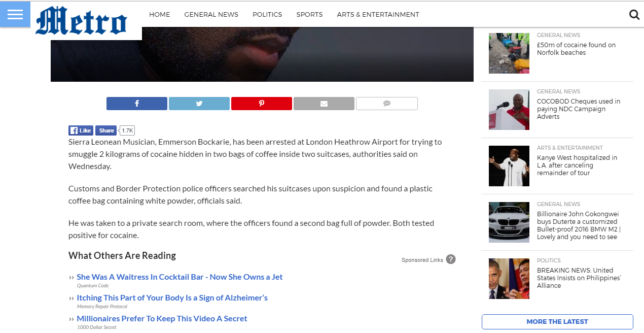Open Kanye West hospitalized article thumbnail
The width and height of the screenshot is (644, 333).
pos(509,166)
